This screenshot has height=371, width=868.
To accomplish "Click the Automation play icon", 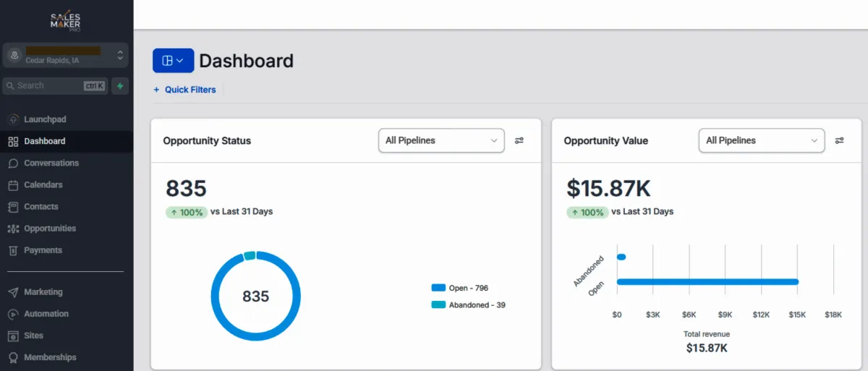I will point(13,314).
